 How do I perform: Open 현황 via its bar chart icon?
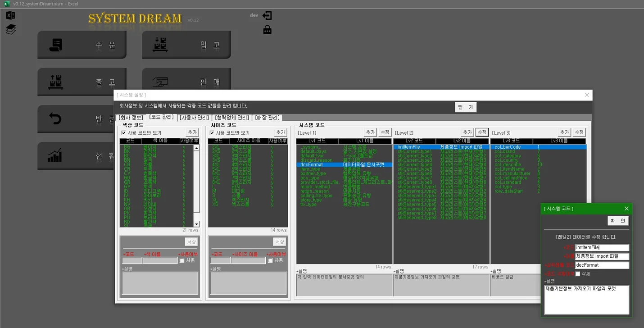(55, 155)
